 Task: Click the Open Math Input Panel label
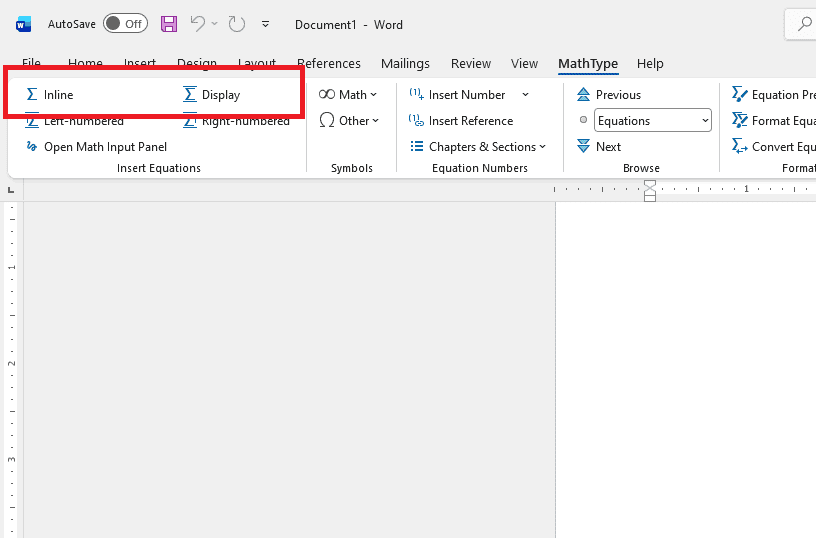(106, 147)
